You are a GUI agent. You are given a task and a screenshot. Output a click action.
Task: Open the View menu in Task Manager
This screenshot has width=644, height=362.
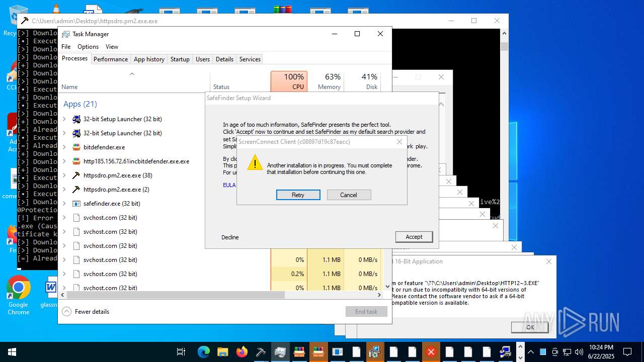pos(112,47)
